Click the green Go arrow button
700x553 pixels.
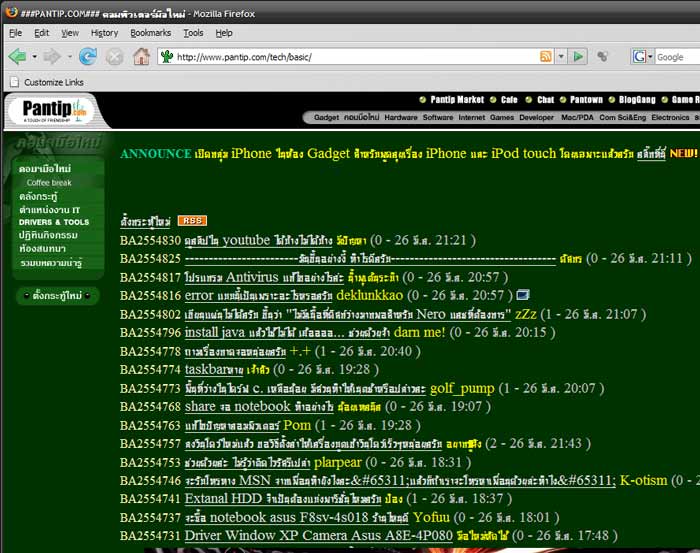pyautogui.click(x=578, y=57)
